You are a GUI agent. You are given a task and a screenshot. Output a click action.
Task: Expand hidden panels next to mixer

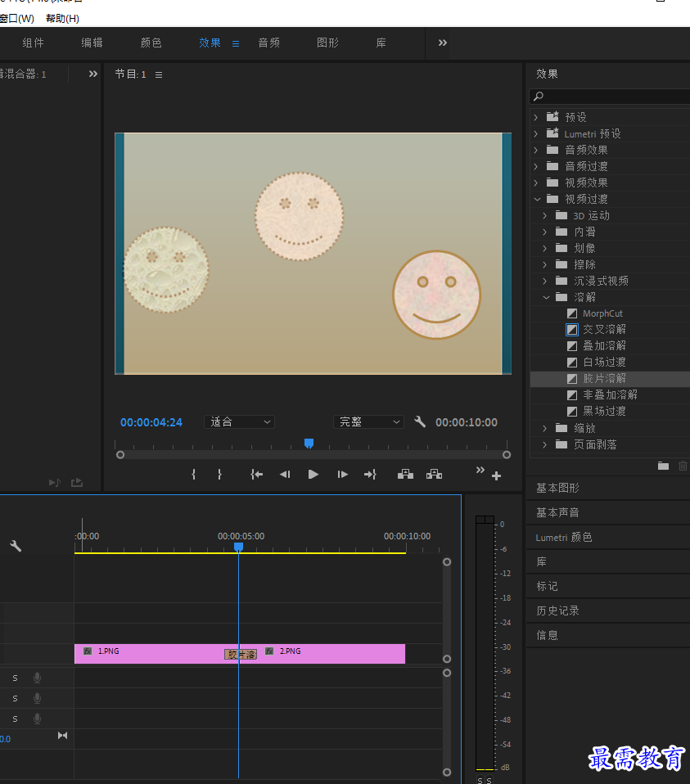tap(93, 74)
